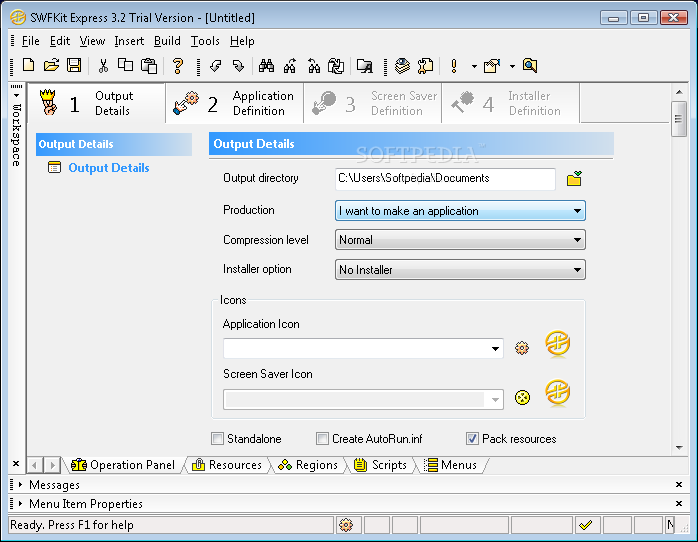Image resolution: width=698 pixels, height=542 pixels.
Task: Switch to the Operation Panel tab
Action: click(x=123, y=465)
